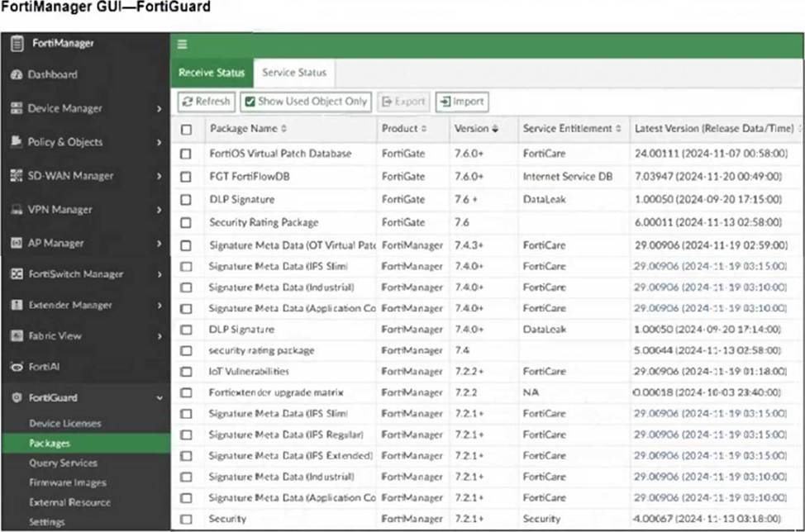Open Firmware Images in FortiGuard menu
Screen dimensions: 805x532
click(67, 482)
